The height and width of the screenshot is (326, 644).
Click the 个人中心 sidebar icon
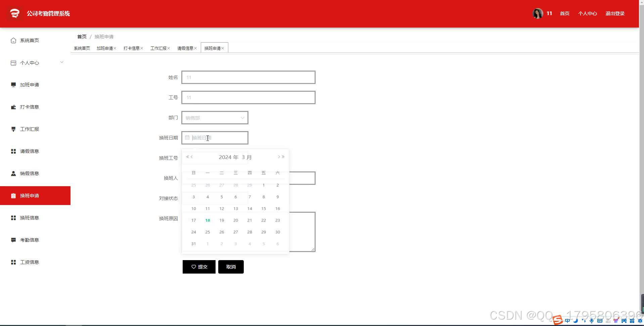tap(13, 63)
